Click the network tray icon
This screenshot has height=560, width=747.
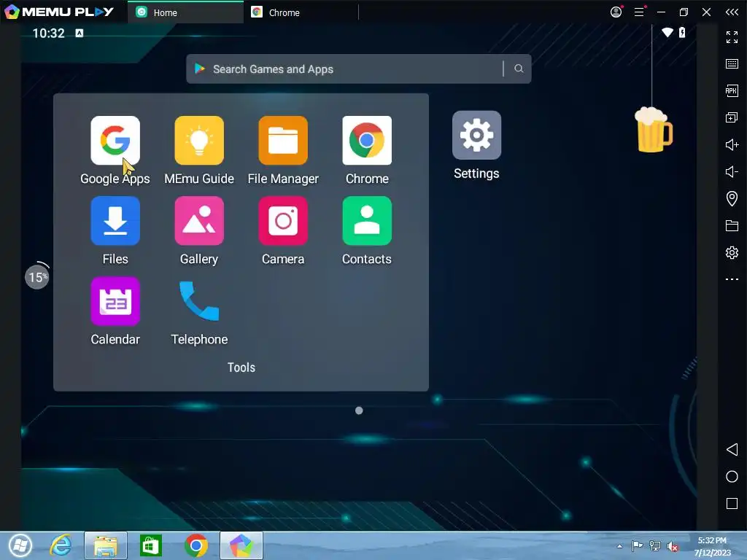(655, 546)
